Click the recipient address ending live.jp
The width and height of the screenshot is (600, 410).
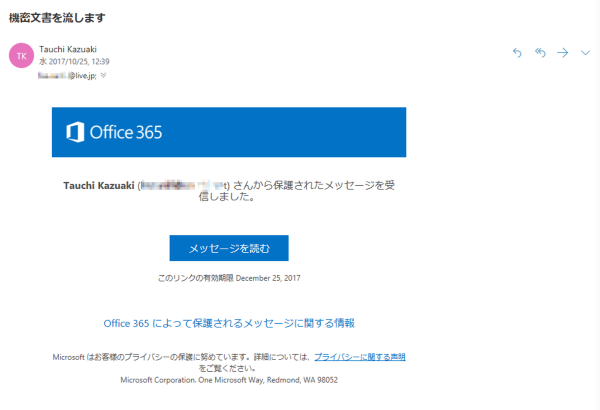pyautogui.click(x=67, y=76)
